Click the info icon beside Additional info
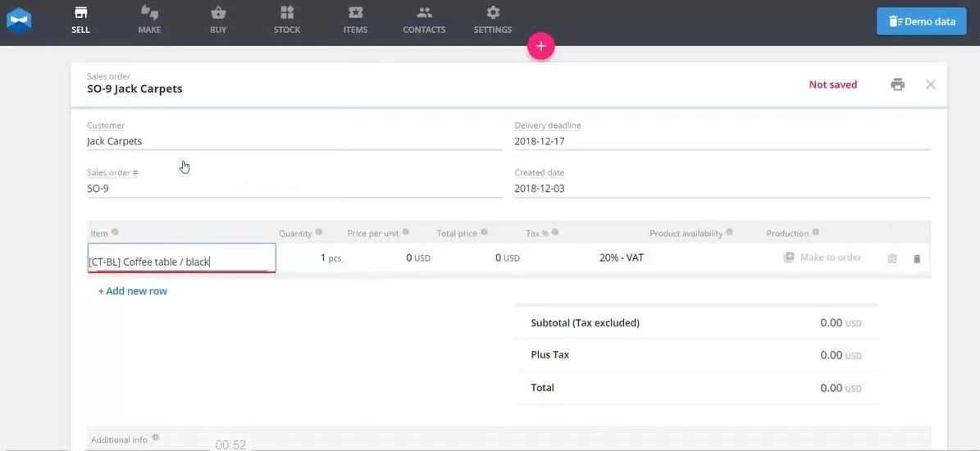This screenshot has height=451, width=980. tap(156, 437)
